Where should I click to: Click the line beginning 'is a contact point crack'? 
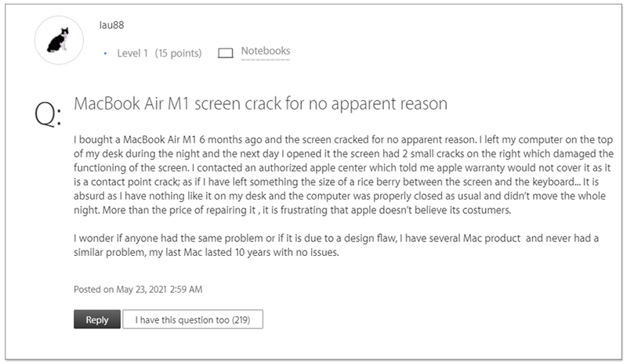tap(336, 182)
